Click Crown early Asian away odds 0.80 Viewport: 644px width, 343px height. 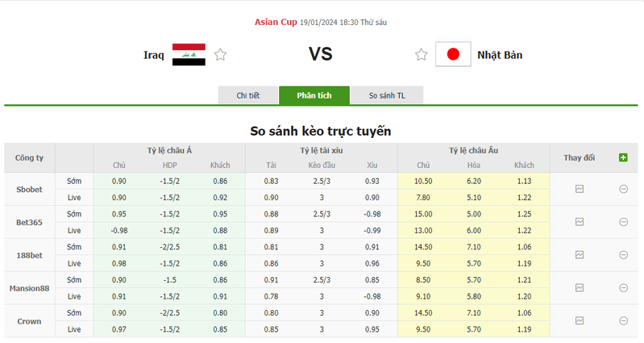[220, 312]
